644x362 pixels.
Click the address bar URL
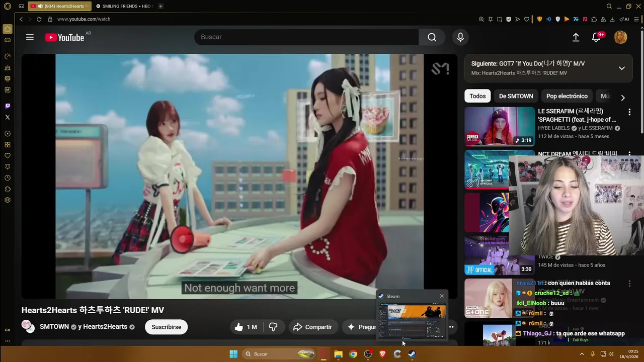click(x=84, y=19)
